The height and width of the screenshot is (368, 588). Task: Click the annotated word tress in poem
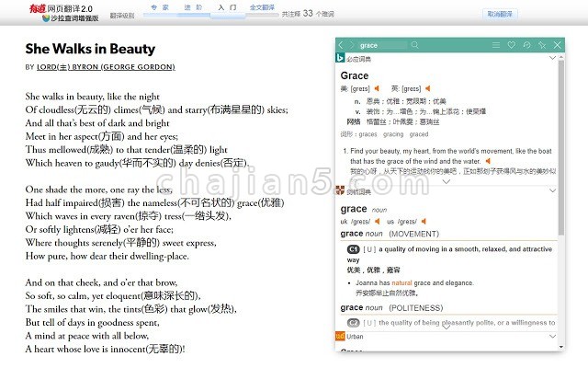pos(173,216)
